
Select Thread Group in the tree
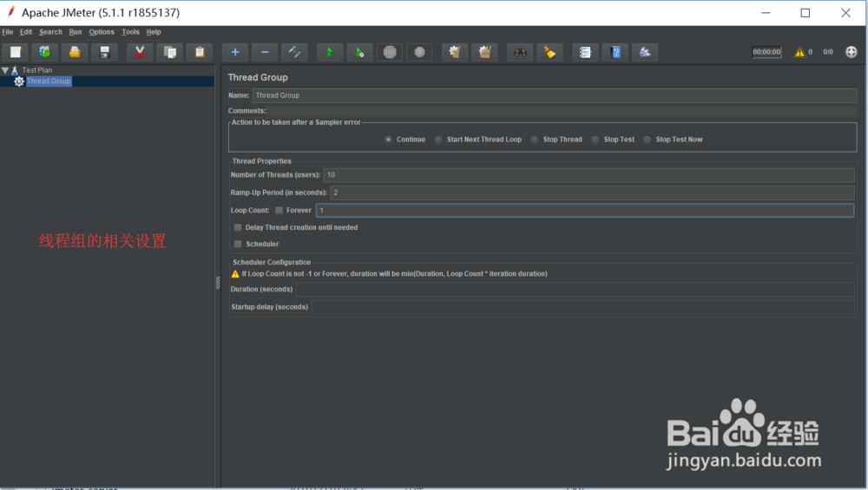[x=49, y=82]
